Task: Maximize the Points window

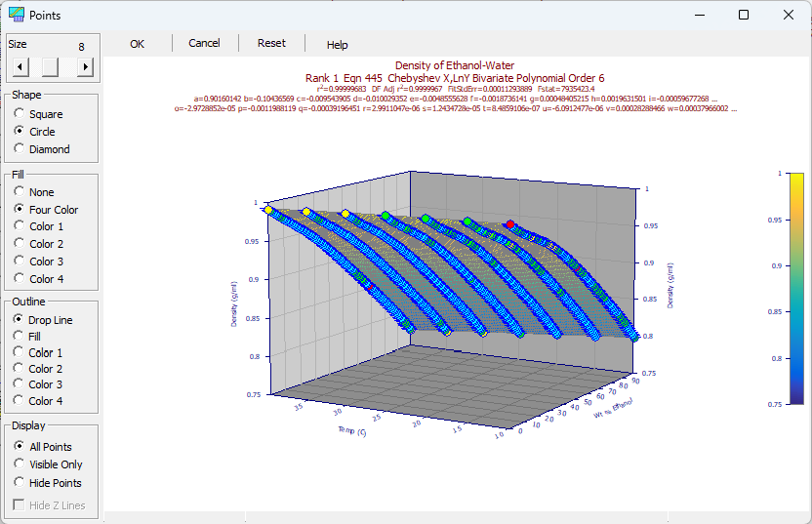Action: pyautogui.click(x=744, y=15)
